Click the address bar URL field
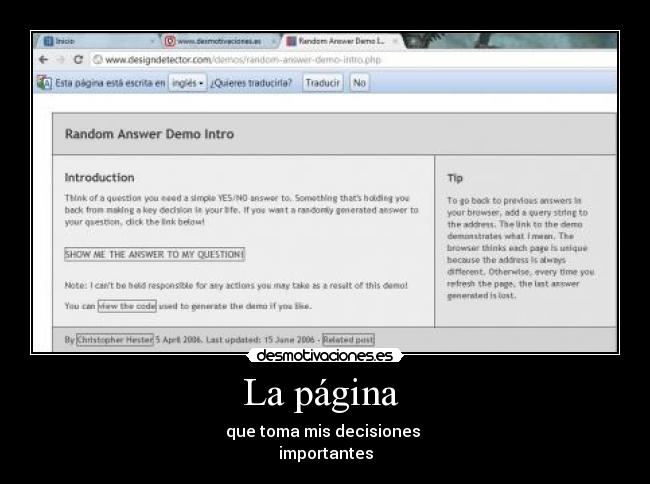This screenshot has width=650, height=484. [352, 60]
